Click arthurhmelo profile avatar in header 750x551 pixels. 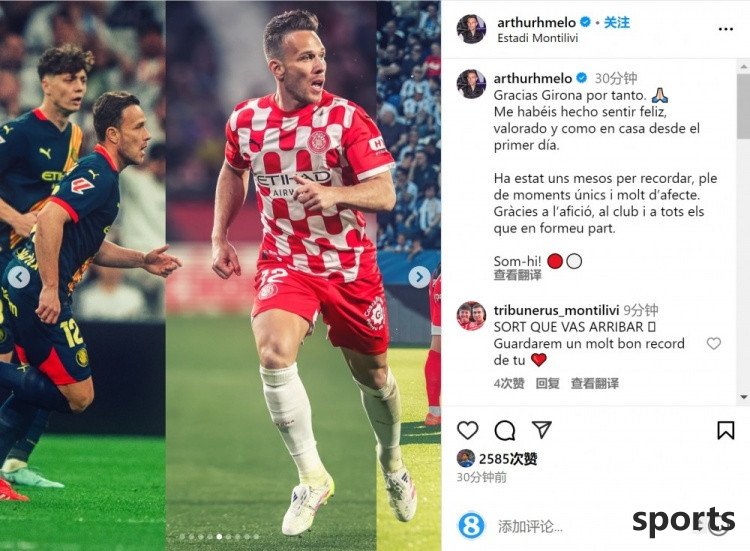tap(471, 29)
